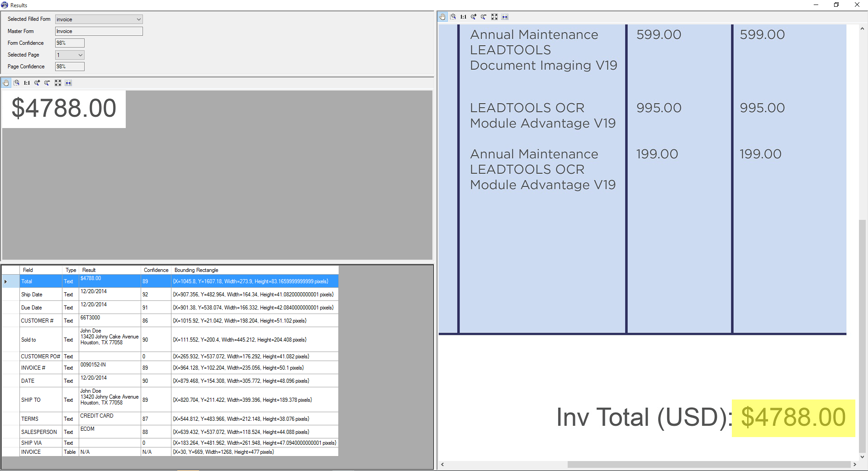Click the Sold to address result cell
The width and height of the screenshot is (868, 471).
pos(110,340)
